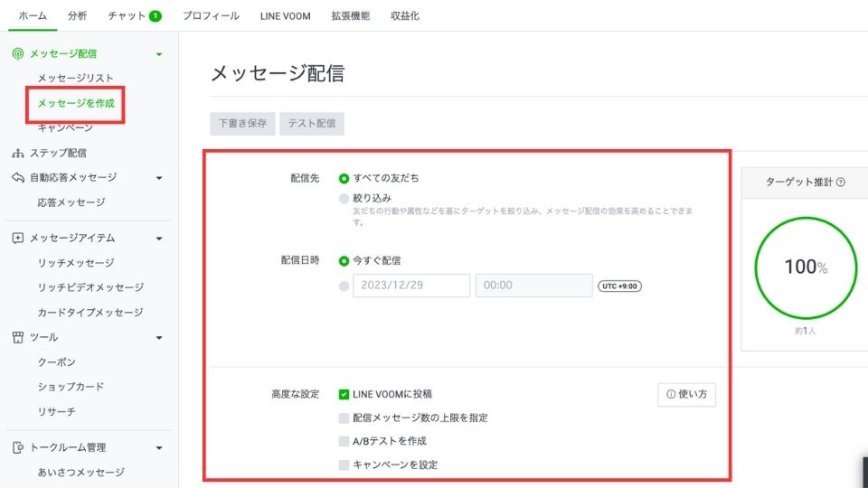Open ステップ配信 in sidebar
Screen dimensions: 868x488
pyautogui.click(x=58, y=154)
